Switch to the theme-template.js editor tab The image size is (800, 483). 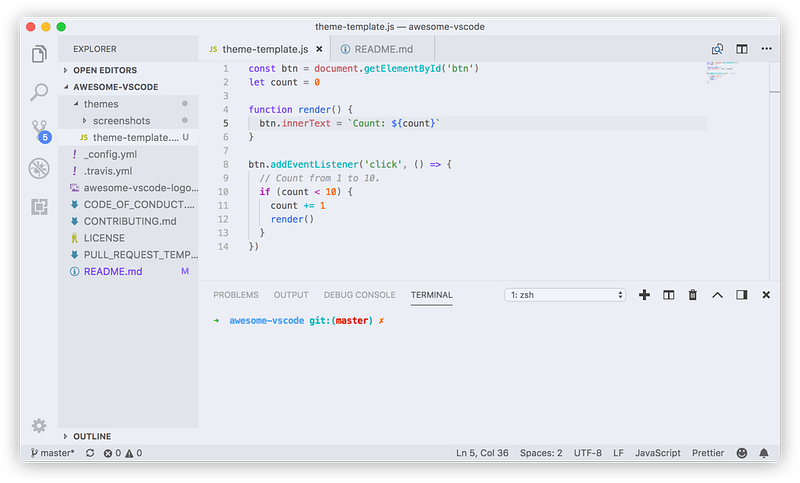pyautogui.click(x=264, y=49)
